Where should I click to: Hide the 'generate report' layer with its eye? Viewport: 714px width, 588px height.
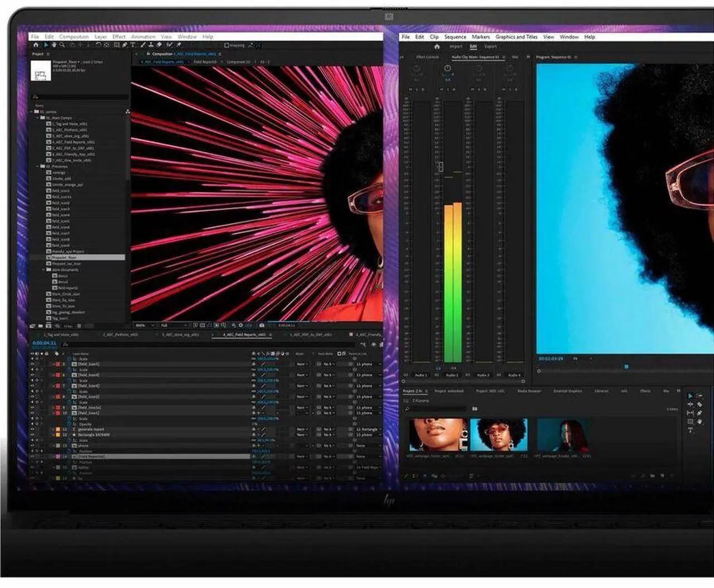tap(32, 429)
